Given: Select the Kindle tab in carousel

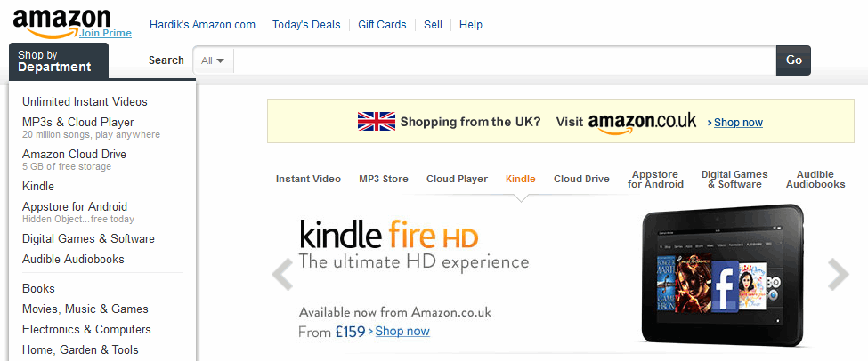Looking at the screenshot, I should [x=521, y=179].
